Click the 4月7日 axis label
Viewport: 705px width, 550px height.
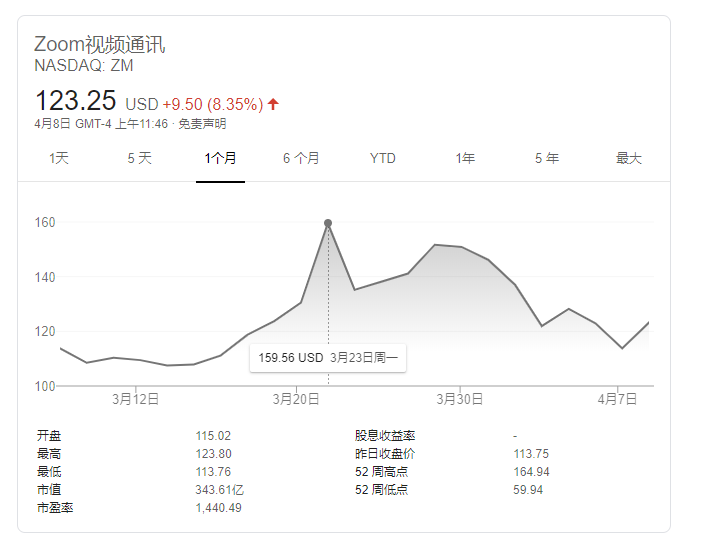617,399
